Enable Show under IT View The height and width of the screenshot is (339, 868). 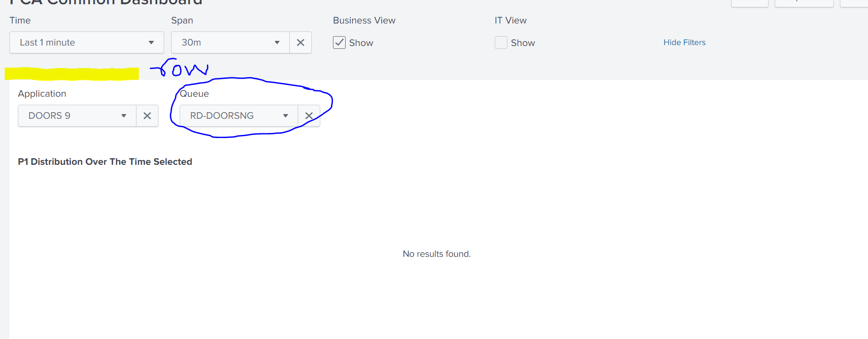[500, 42]
